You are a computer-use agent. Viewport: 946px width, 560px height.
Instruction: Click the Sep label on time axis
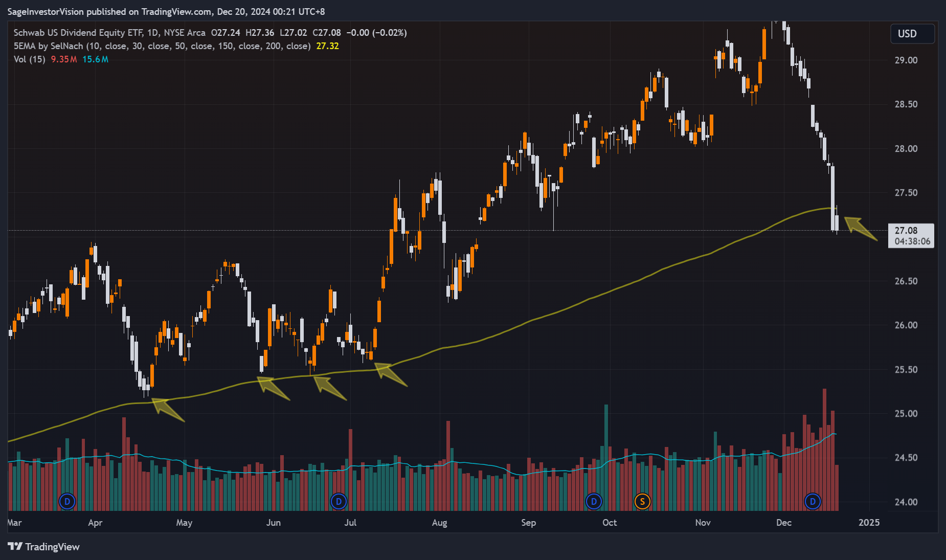tap(528, 523)
